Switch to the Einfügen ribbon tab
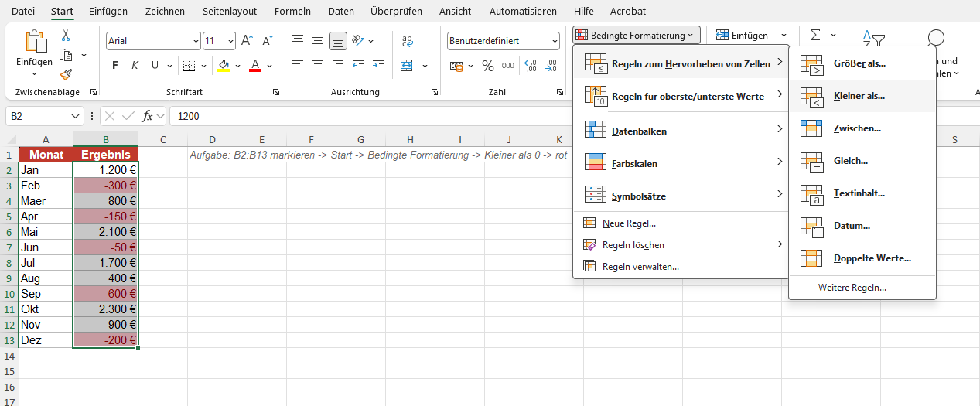The width and height of the screenshot is (980, 406). [x=108, y=12]
